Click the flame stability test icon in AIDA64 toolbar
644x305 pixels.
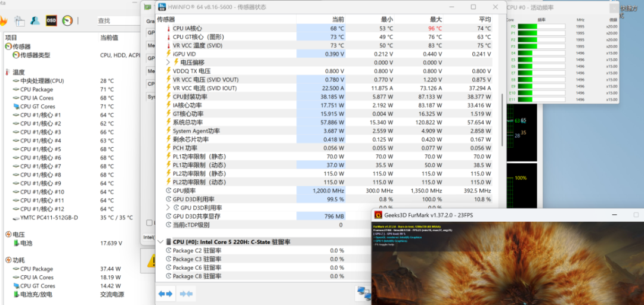click(4, 20)
